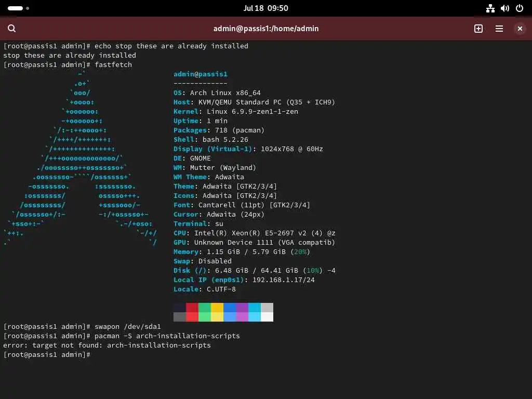
Task: Click the text 'Arch Linux x86_64'
Action: [225, 92]
